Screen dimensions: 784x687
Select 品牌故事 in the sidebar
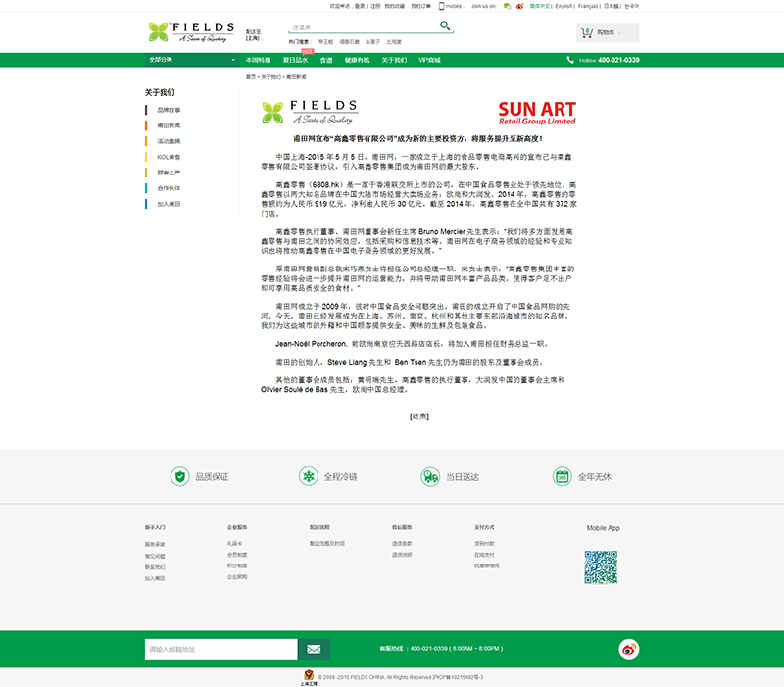coord(169,110)
